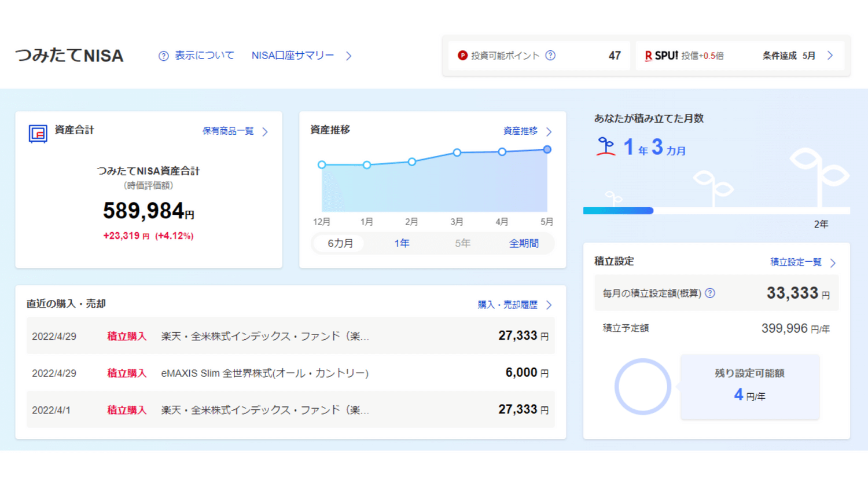Open 資産推移 link in chart card
The image size is (868, 488).
coord(520,131)
